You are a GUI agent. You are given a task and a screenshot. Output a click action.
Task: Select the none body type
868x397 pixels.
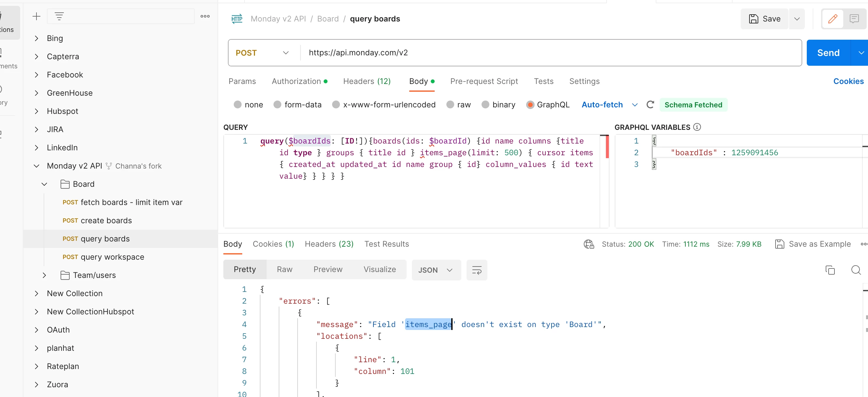click(238, 105)
